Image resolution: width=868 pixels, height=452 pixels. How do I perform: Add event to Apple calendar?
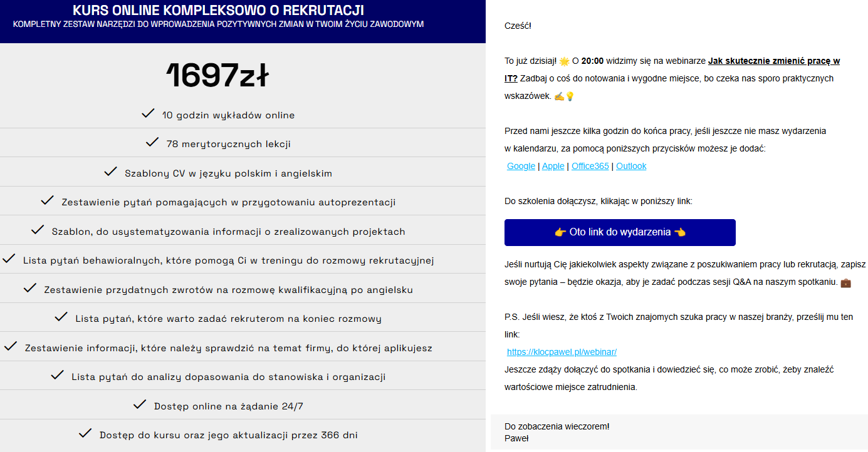pyautogui.click(x=553, y=166)
